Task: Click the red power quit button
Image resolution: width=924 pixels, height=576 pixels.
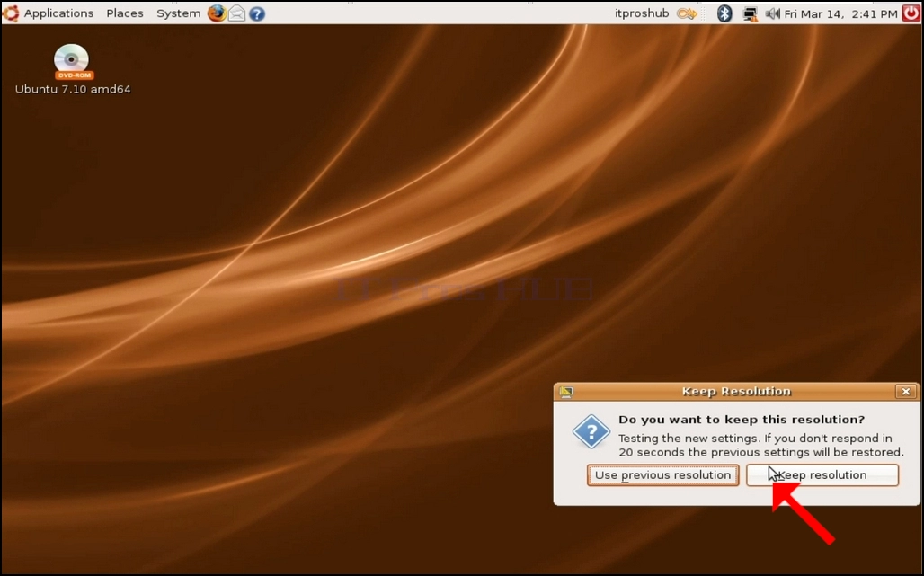Action: [x=911, y=13]
